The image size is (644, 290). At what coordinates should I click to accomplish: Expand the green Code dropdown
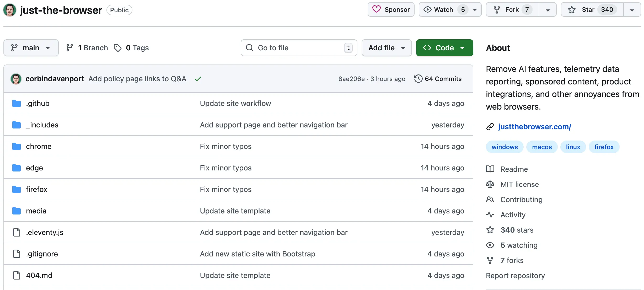pos(444,48)
